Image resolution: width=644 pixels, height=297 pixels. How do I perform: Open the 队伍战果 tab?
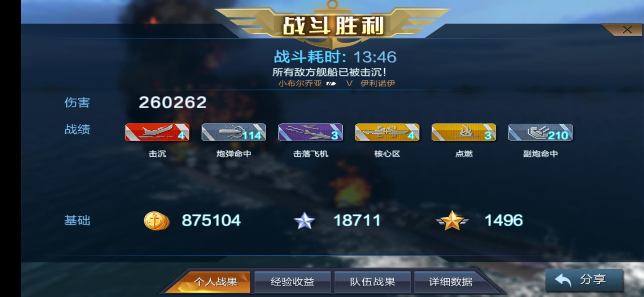[x=372, y=282]
